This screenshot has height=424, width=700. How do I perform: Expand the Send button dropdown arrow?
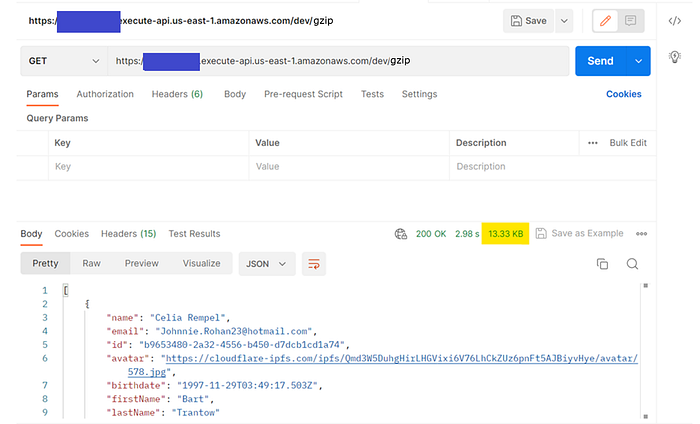[638, 61]
